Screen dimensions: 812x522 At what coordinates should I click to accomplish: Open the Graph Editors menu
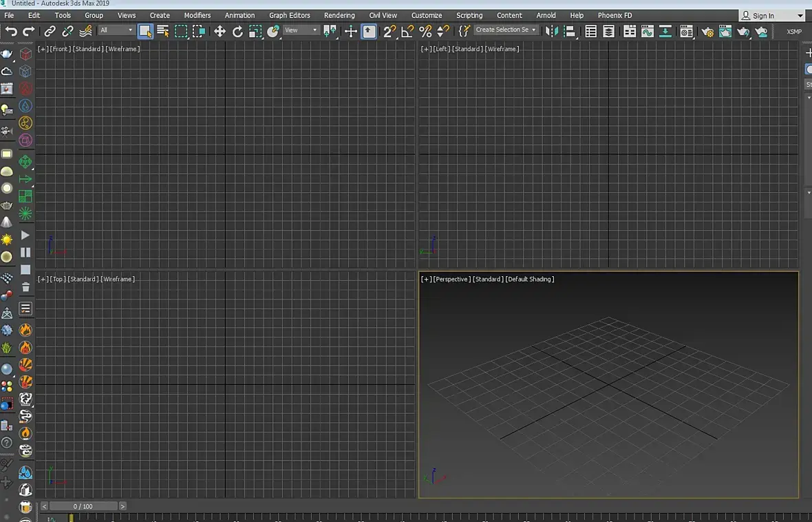(x=289, y=15)
